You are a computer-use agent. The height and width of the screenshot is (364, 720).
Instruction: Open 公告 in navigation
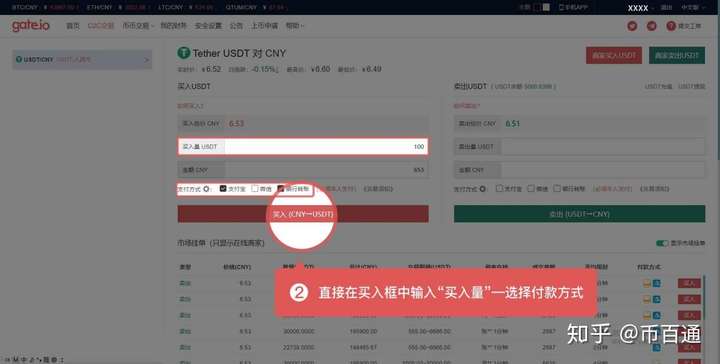click(236, 26)
